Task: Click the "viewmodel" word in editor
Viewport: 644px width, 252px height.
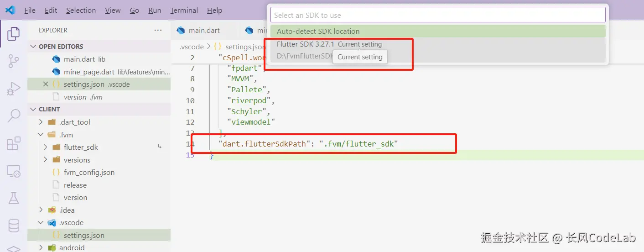Action: click(251, 122)
